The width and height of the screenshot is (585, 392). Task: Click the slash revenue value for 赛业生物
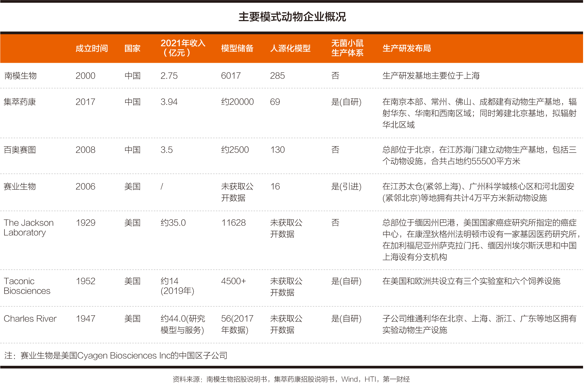[162, 186]
